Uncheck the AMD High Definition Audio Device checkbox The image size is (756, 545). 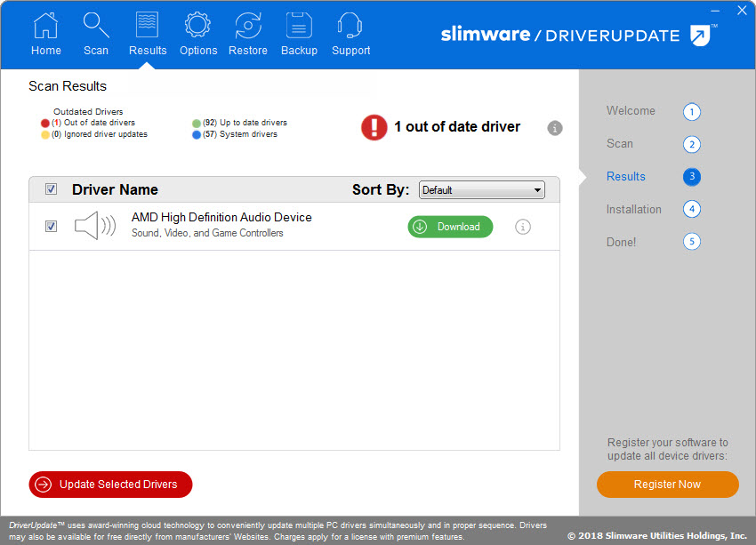click(51, 226)
